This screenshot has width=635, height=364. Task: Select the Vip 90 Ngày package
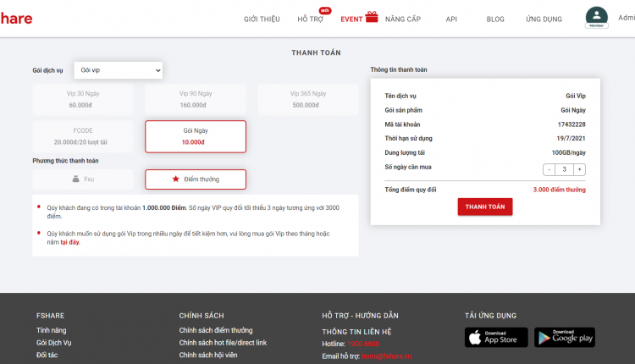[196, 99]
